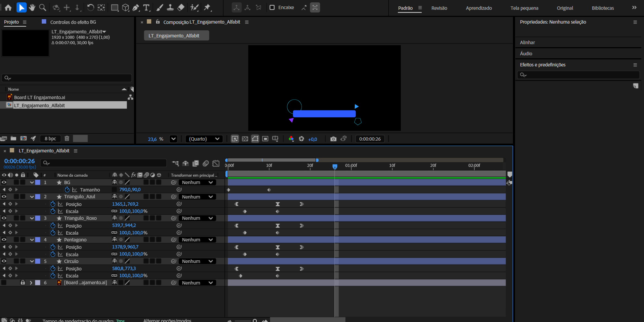Delete selected project item with trash icon

pyautogui.click(x=67, y=138)
